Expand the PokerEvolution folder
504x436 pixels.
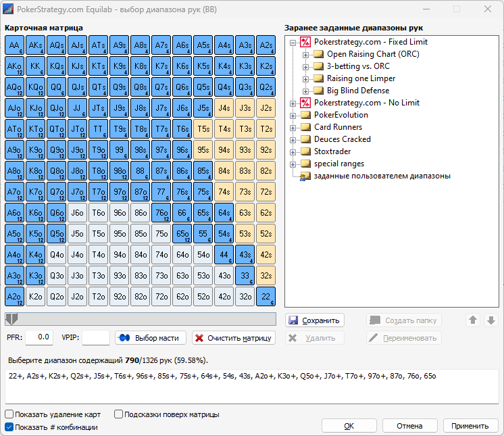coord(293,116)
